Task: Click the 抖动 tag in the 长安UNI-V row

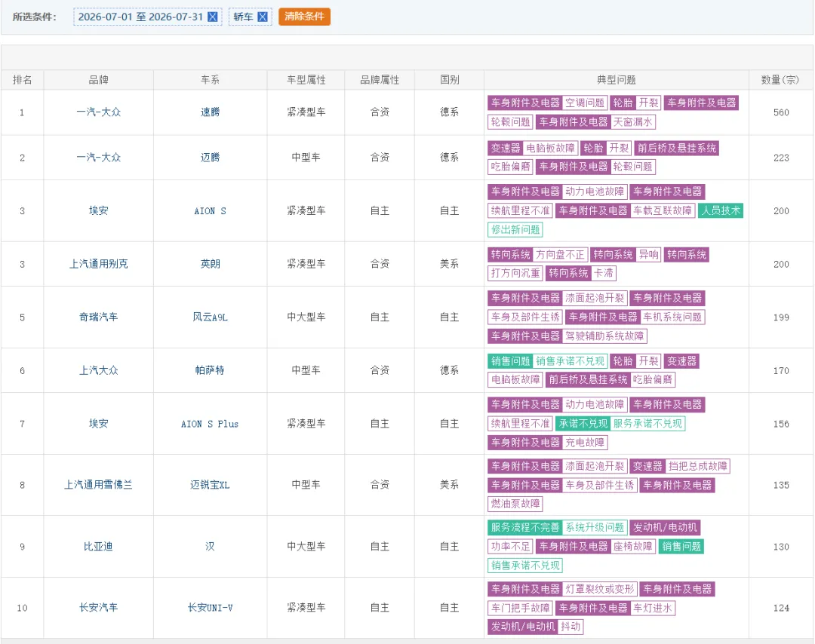Action: 570,627
